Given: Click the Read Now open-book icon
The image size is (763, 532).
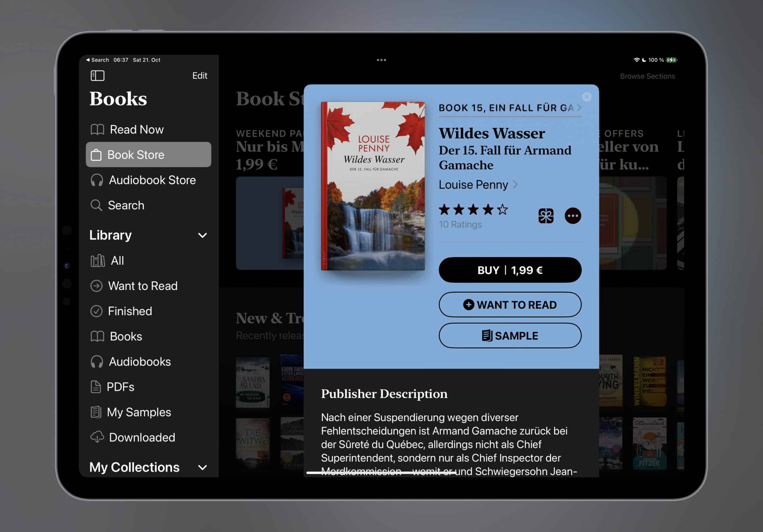Looking at the screenshot, I should click(x=97, y=130).
